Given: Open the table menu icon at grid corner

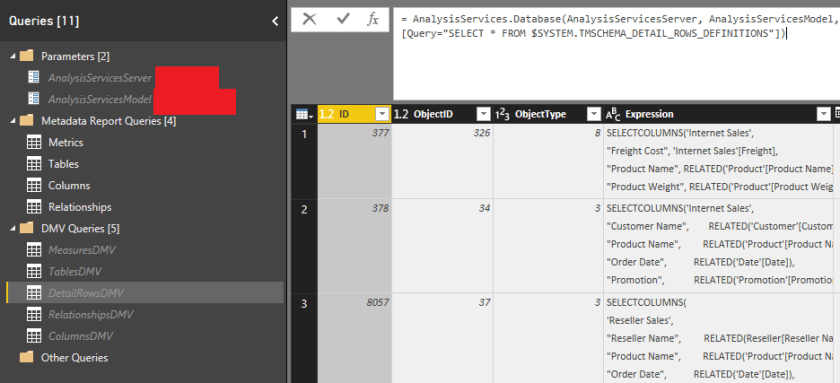Looking at the screenshot, I should click(x=304, y=114).
